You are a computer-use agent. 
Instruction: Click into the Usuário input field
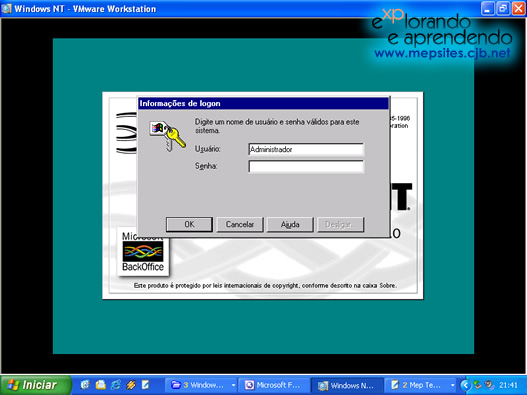pyautogui.click(x=306, y=149)
